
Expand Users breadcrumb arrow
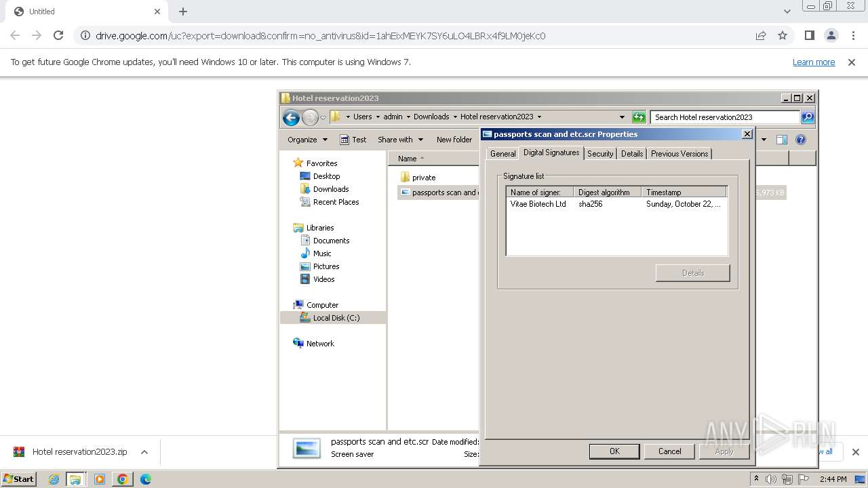click(378, 117)
